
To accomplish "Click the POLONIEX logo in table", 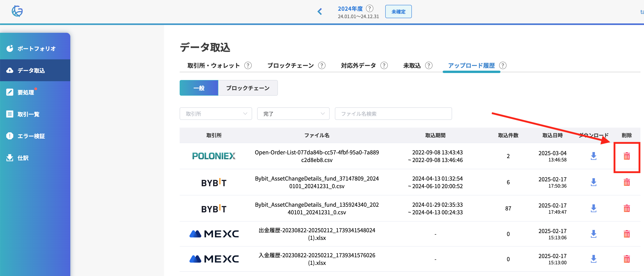I will (214, 156).
